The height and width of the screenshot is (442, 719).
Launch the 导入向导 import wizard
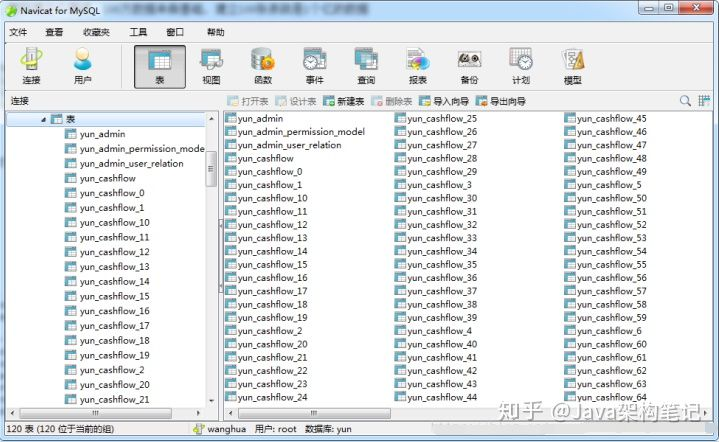click(444, 101)
